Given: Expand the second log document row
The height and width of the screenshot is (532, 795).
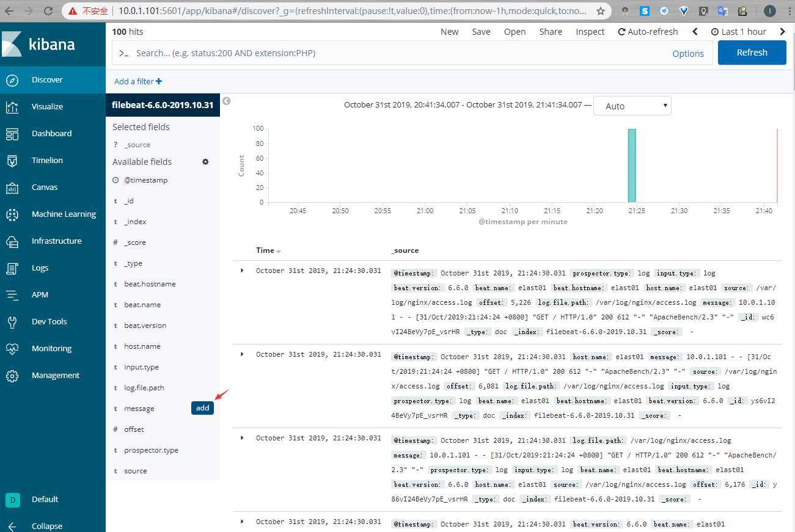Looking at the screenshot, I should coord(242,354).
